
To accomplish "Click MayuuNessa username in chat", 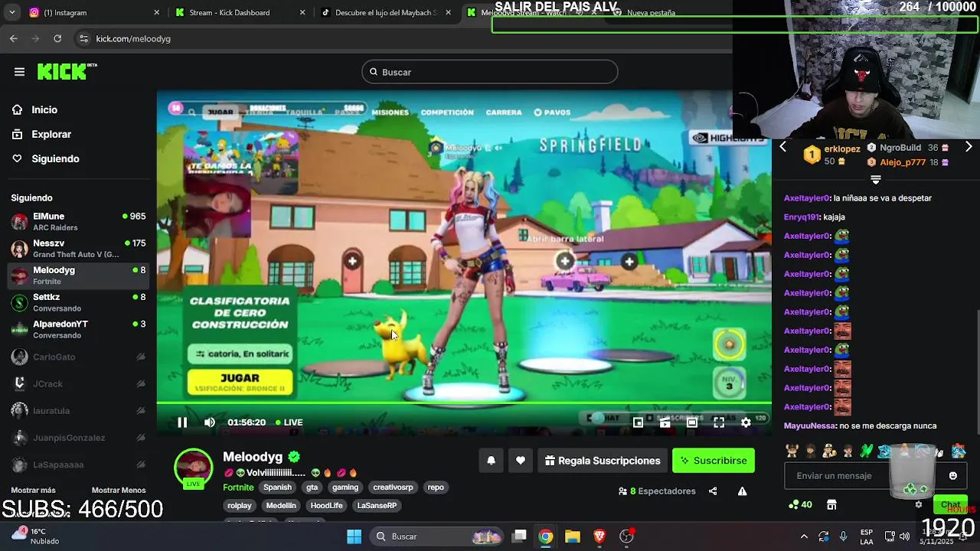I will coord(809,425).
